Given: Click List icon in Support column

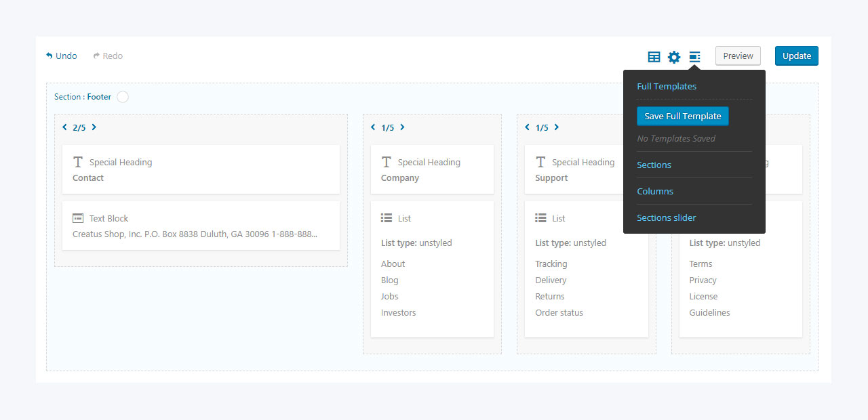Looking at the screenshot, I should (x=540, y=218).
